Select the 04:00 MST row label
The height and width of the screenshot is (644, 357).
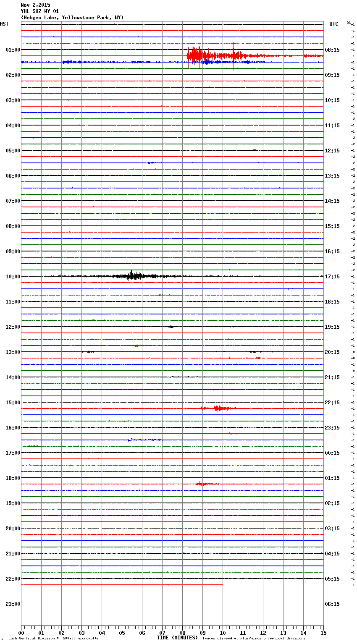click(13, 126)
